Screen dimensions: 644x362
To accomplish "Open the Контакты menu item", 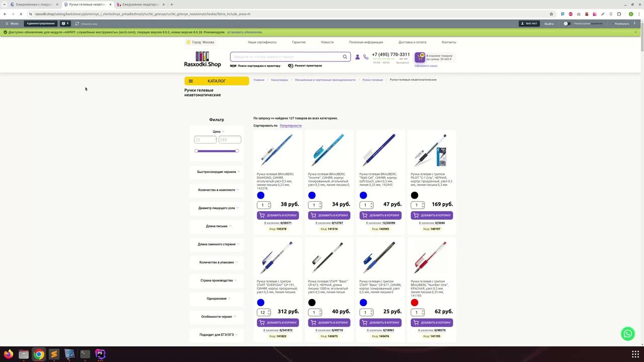I will pyautogui.click(x=449, y=42).
